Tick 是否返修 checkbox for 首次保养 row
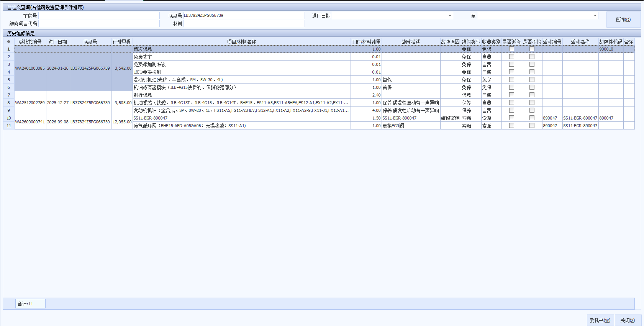 [511, 49]
